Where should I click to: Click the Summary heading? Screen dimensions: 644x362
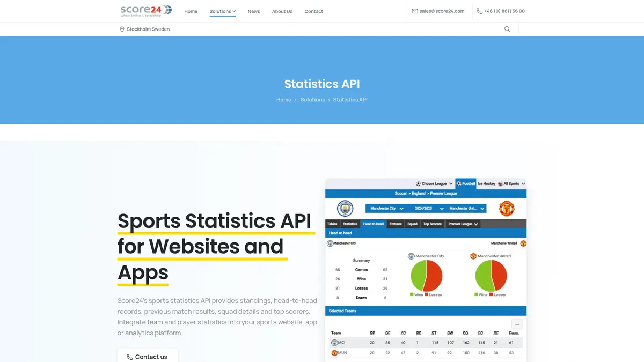[x=361, y=261]
